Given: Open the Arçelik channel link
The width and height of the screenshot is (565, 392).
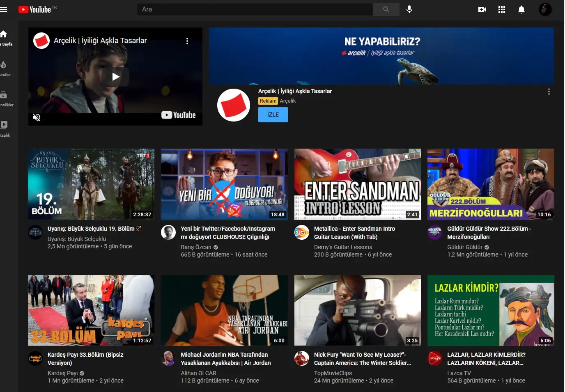Looking at the screenshot, I should point(287,101).
